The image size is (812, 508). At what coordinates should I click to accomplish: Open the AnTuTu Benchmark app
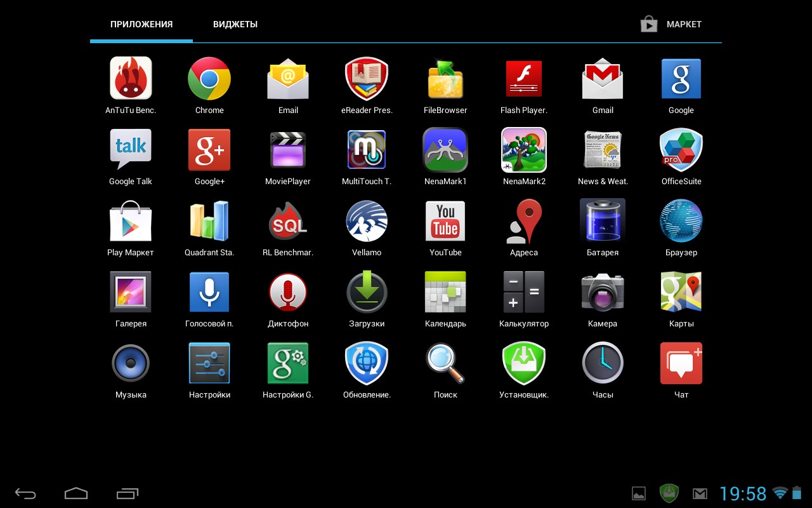click(131, 79)
